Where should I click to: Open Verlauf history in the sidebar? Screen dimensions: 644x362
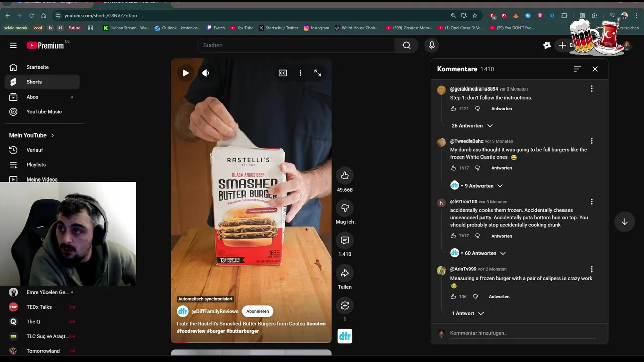click(x=42, y=150)
